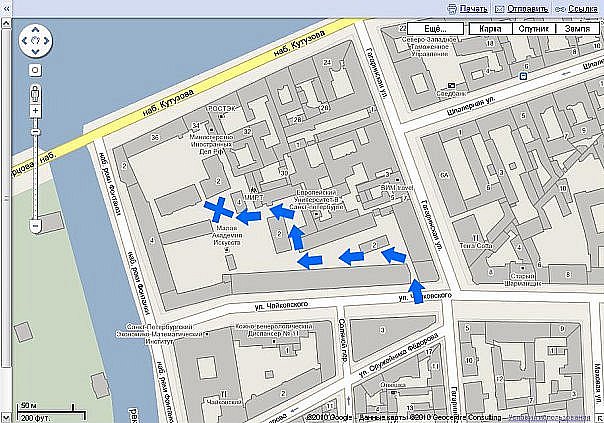This screenshot has width=604, height=423.
Task: Click the zoom slider handle
Action: [x=35, y=132]
